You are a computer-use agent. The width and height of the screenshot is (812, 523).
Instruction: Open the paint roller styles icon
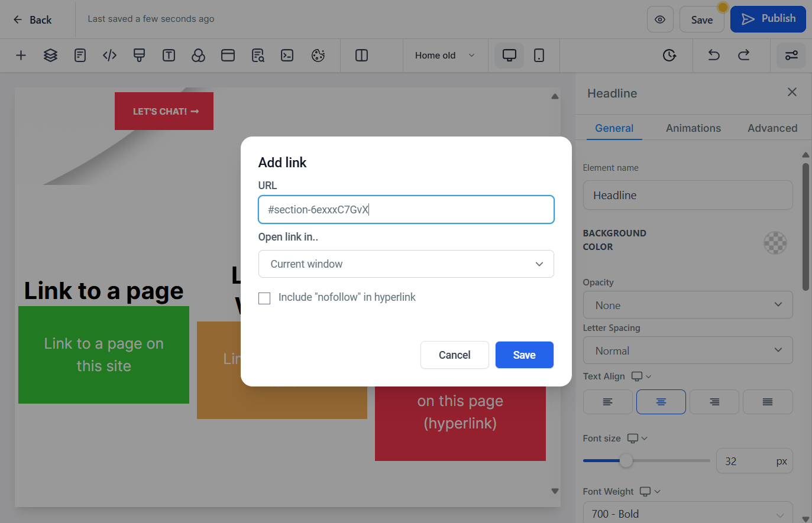click(x=139, y=56)
